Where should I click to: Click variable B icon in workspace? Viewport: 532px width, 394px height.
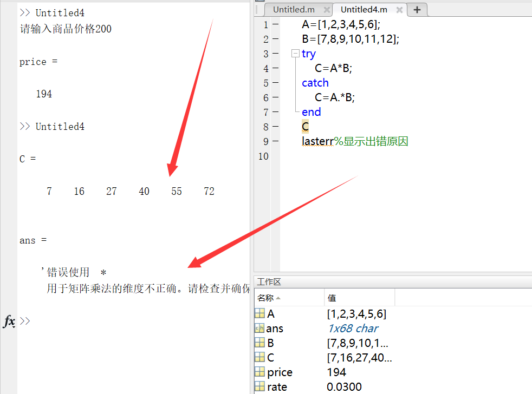coord(259,343)
